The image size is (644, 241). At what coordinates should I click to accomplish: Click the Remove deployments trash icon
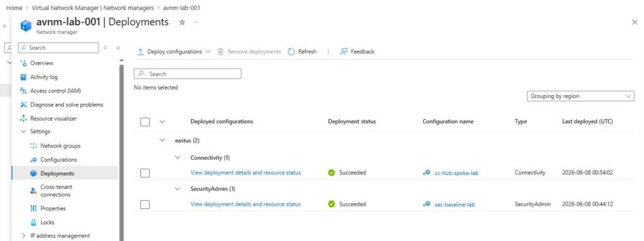(221, 52)
